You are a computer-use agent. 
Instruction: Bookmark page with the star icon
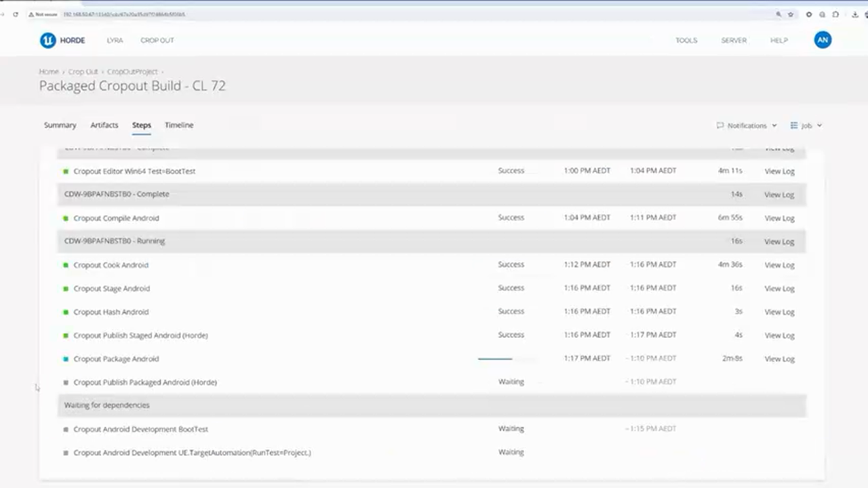790,14
